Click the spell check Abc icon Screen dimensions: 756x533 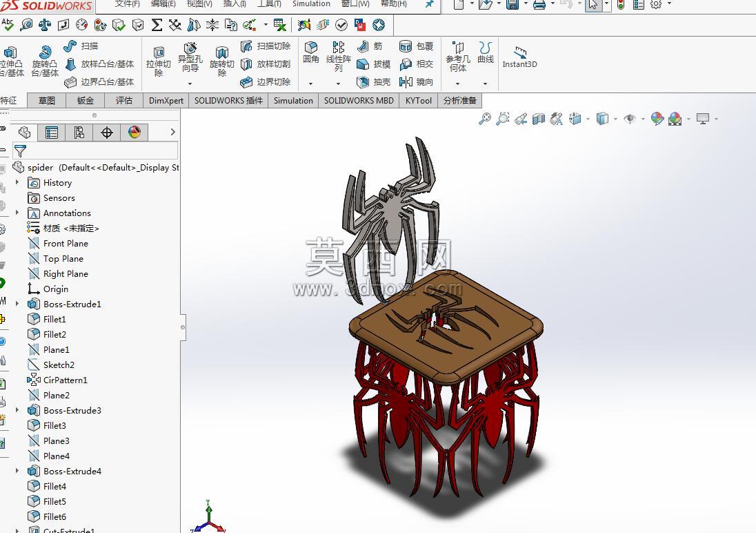(8, 25)
